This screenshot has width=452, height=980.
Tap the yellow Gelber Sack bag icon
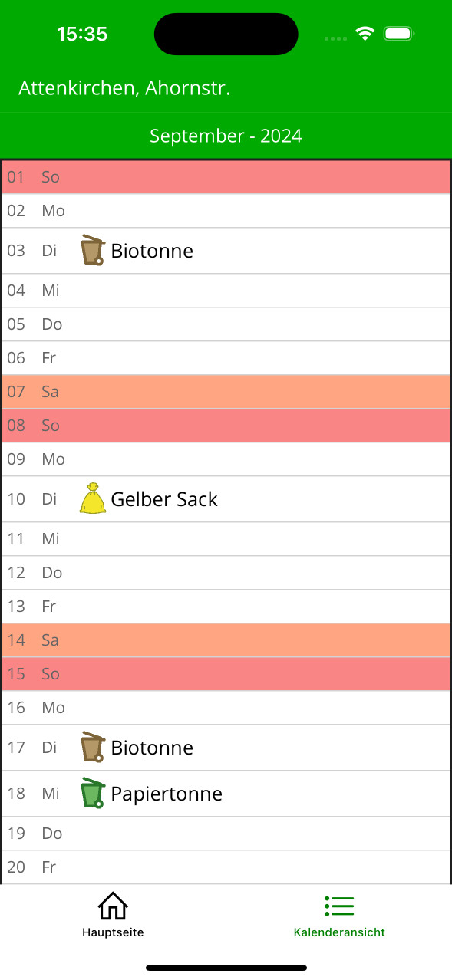point(92,498)
